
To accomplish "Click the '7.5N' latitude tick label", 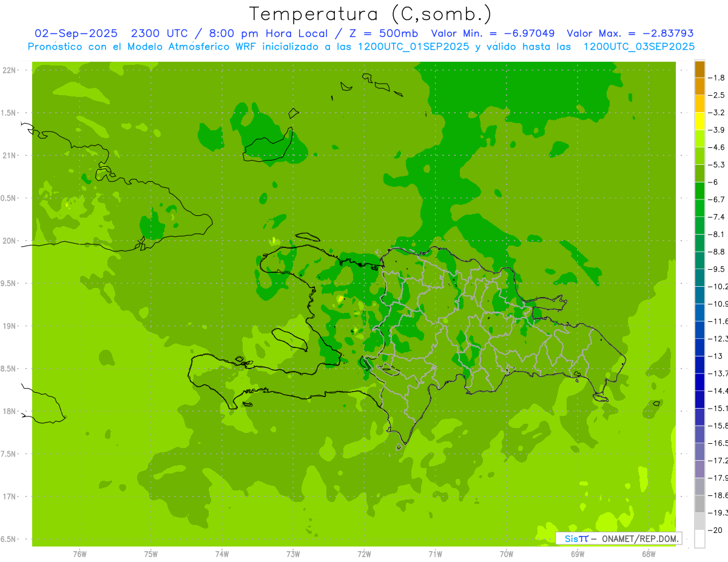I will [8, 454].
